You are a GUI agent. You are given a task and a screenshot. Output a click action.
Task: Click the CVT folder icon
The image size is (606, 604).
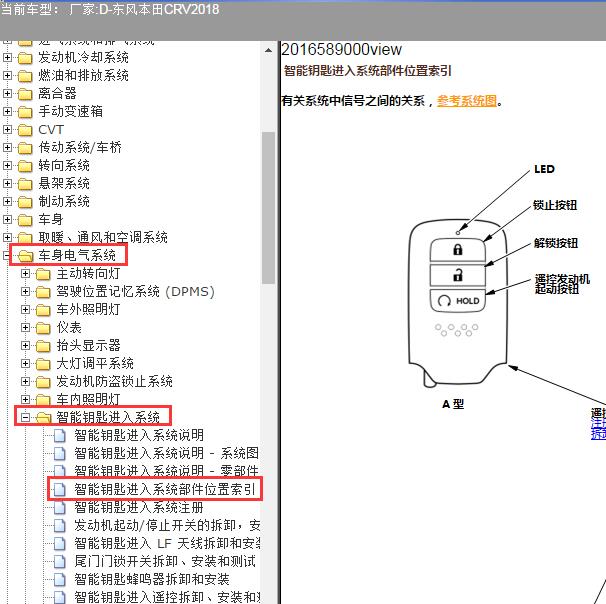coord(25,130)
